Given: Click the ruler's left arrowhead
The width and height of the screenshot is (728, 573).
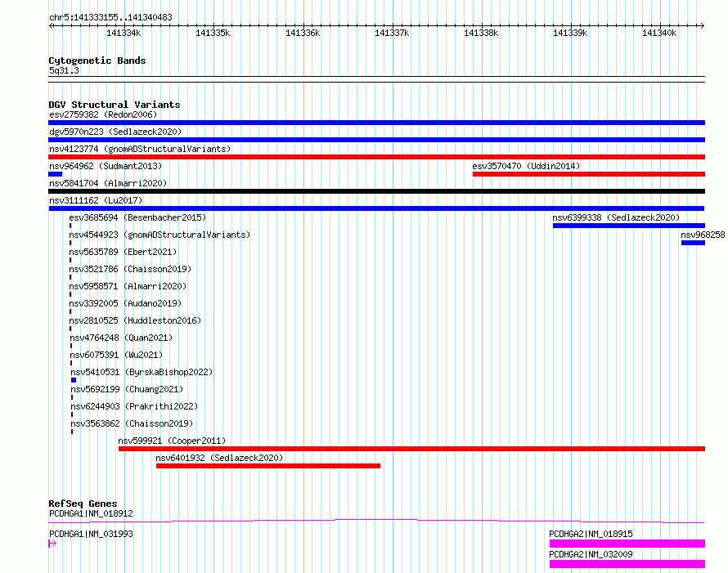Looking at the screenshot, I should [x=51, y=26].
